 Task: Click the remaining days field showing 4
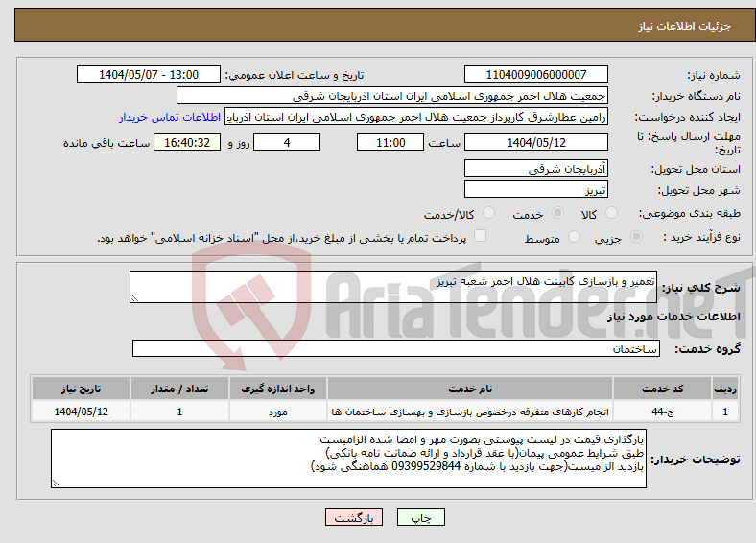click(287, 142)
